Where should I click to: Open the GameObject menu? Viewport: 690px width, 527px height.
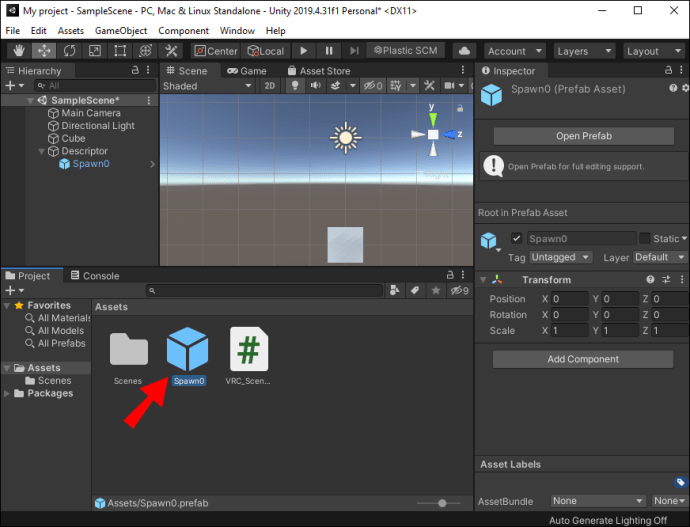[x=121, y=31]
